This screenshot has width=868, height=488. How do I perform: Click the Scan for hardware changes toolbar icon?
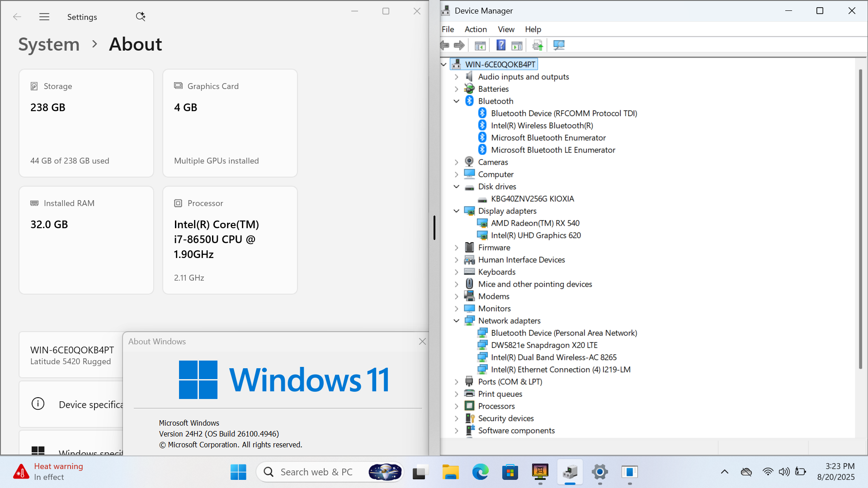pos(559,45)
